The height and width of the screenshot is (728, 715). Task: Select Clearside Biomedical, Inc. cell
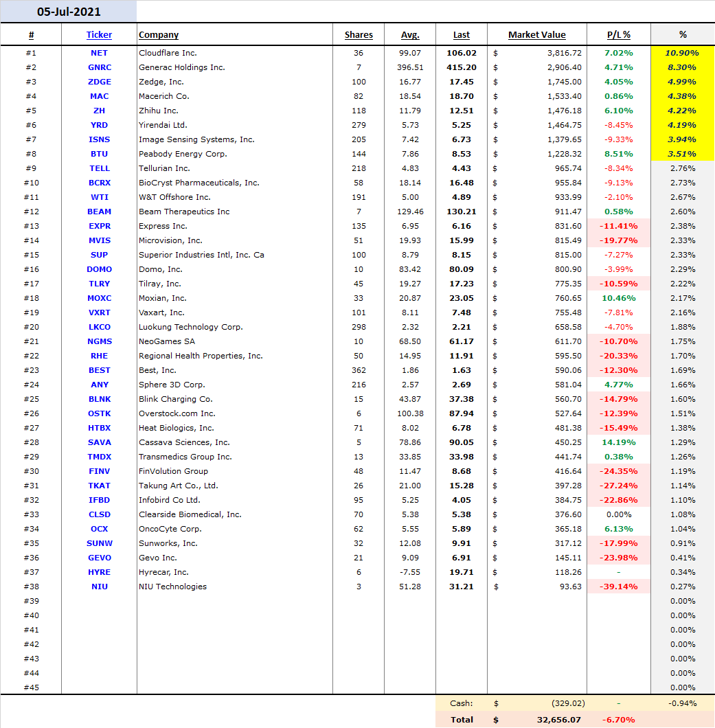click(x=235, y=514)
